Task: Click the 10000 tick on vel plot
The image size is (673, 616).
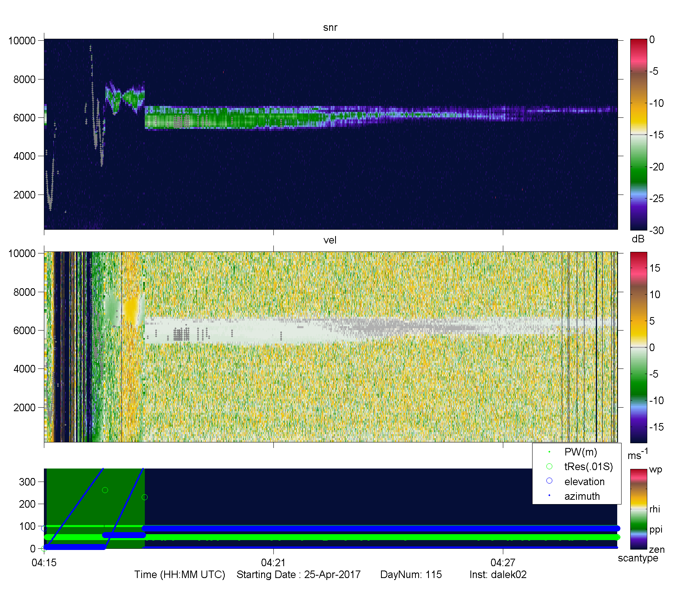Action: [x=22, y=253]
